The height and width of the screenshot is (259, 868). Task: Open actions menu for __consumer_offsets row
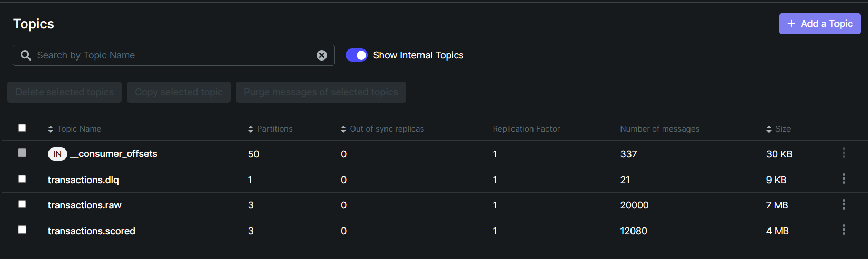tap(844, 153)
